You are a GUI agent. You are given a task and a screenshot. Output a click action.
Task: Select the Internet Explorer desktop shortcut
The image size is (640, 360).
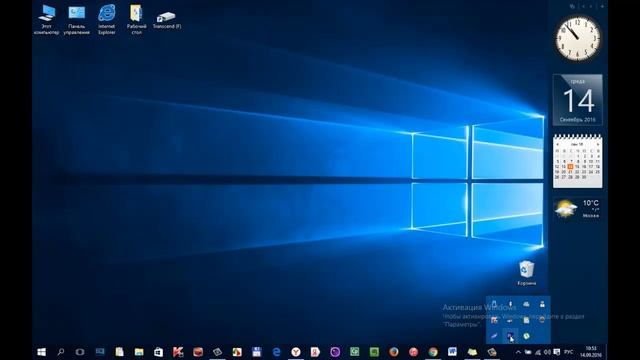(107, 19)
